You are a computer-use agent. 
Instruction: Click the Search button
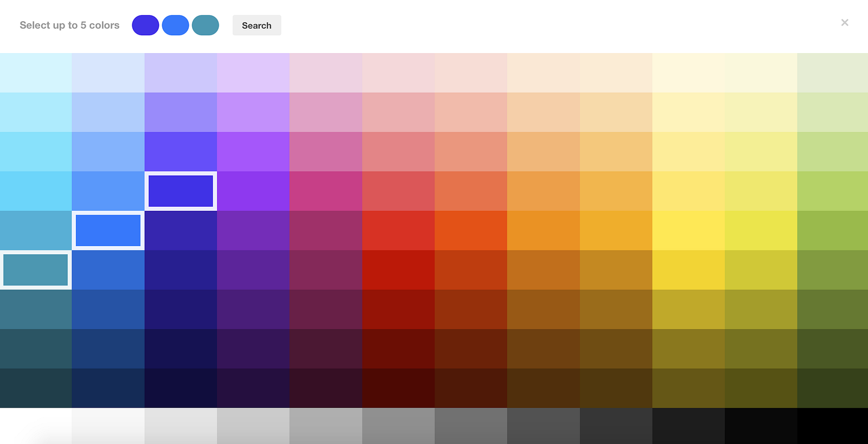tap(257, 25)
